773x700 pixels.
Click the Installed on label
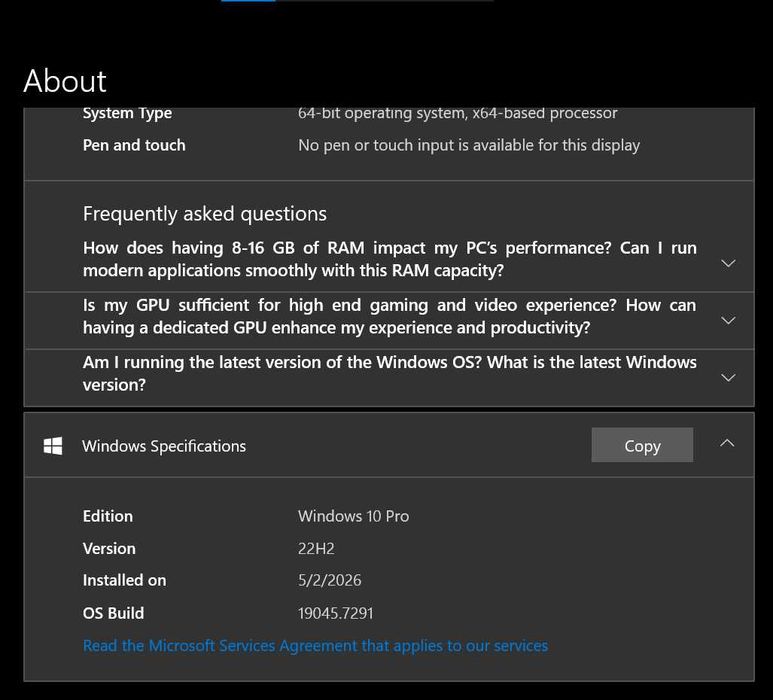click(x=124, y=580)
